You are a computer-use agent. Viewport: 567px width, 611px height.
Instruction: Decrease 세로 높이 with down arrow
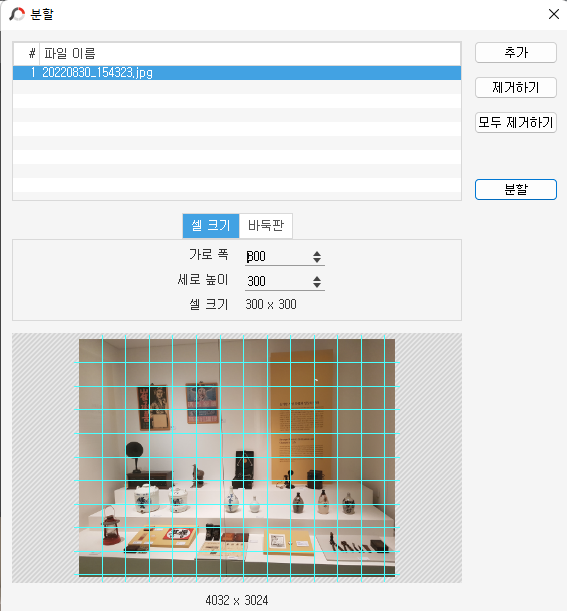click(x=317, y=285)
